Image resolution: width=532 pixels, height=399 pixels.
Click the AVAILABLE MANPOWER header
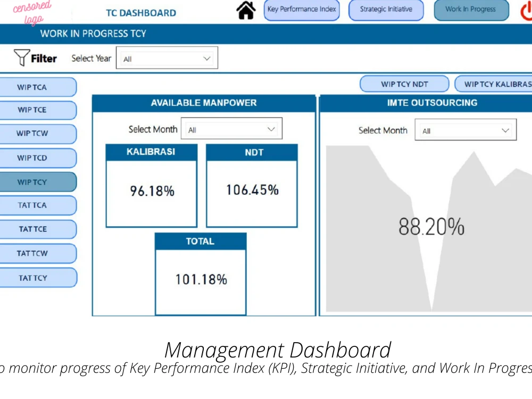click(204, 103)
